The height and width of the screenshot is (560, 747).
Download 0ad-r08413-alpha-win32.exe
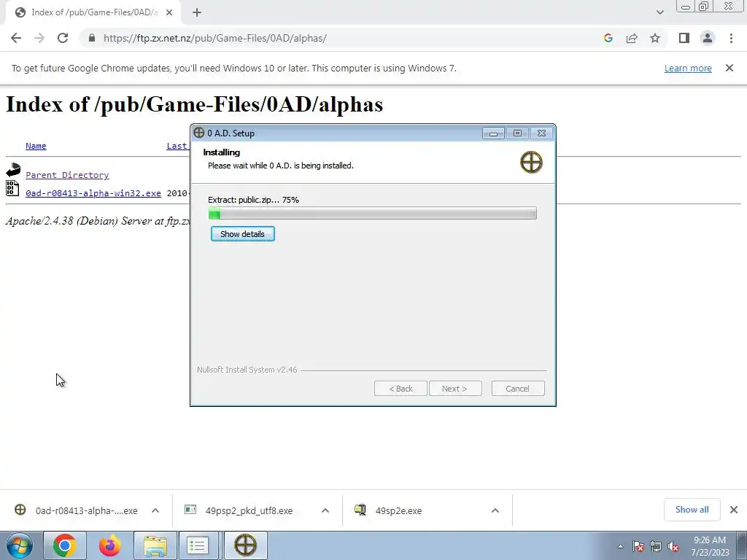click(x=93, y=193)
